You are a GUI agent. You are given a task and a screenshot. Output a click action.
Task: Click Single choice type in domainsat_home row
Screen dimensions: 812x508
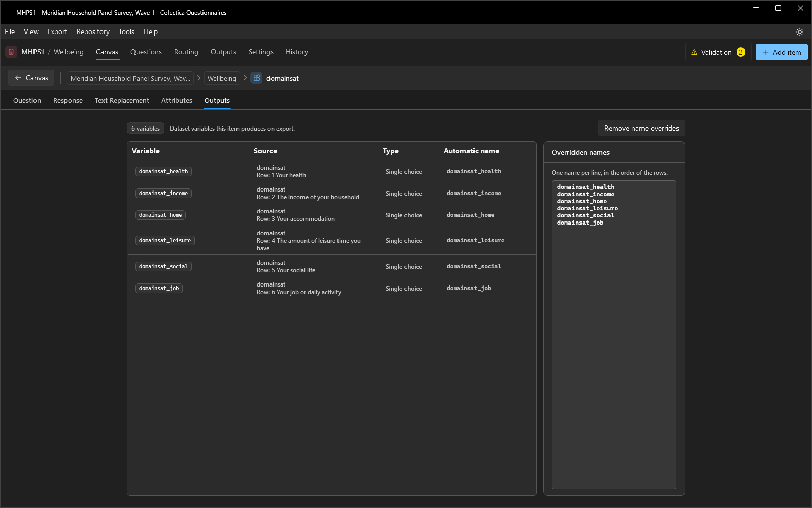404,215
